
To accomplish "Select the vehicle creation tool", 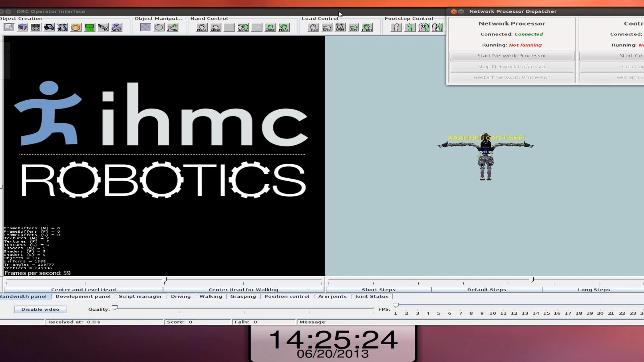I will coord(49,27).
